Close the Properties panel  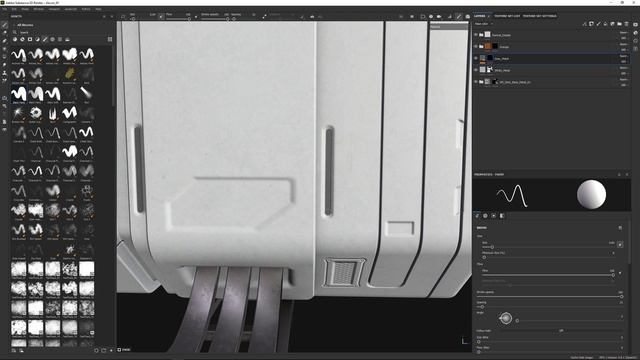click(627, 174)
